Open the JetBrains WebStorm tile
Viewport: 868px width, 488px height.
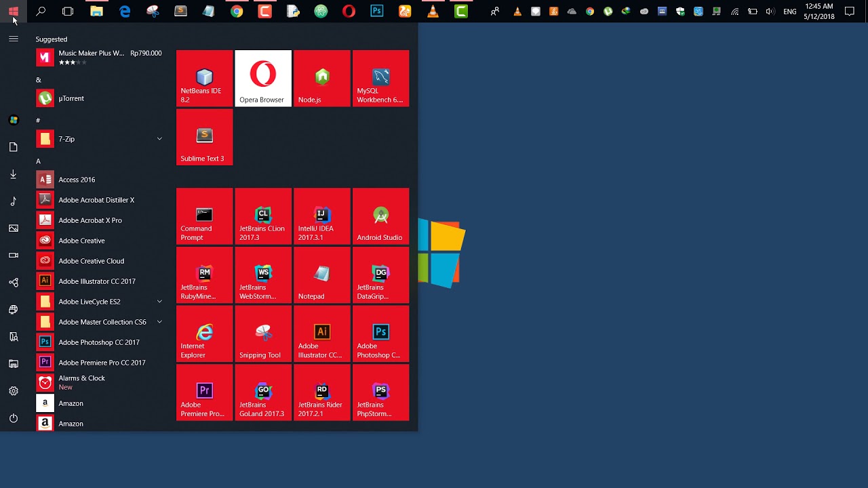(263, 275)
